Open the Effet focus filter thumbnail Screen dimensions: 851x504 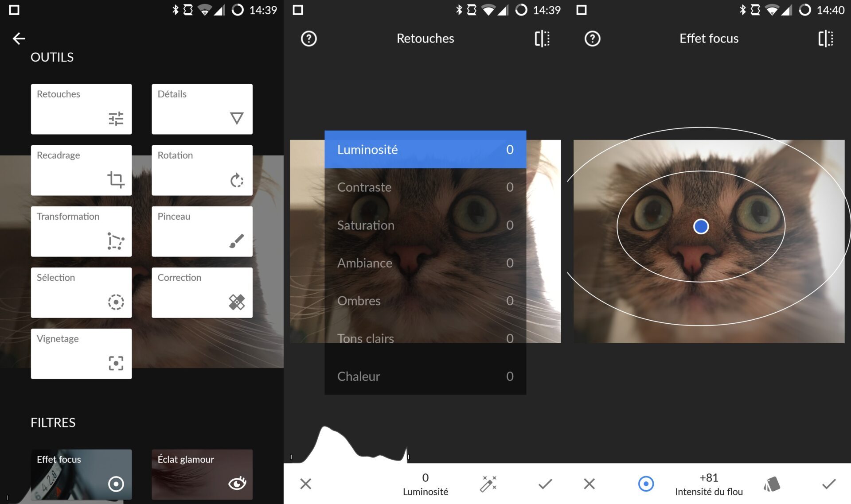(x=81, y=474)
